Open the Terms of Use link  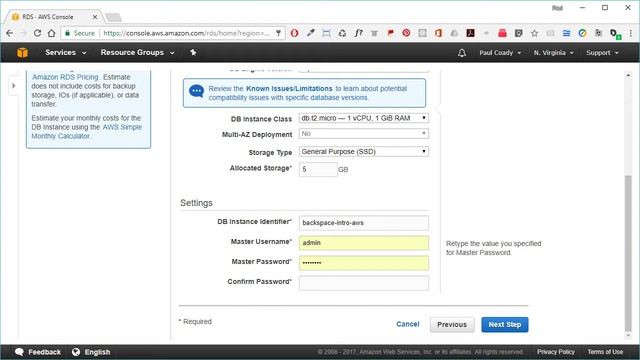tap(605, 352)
